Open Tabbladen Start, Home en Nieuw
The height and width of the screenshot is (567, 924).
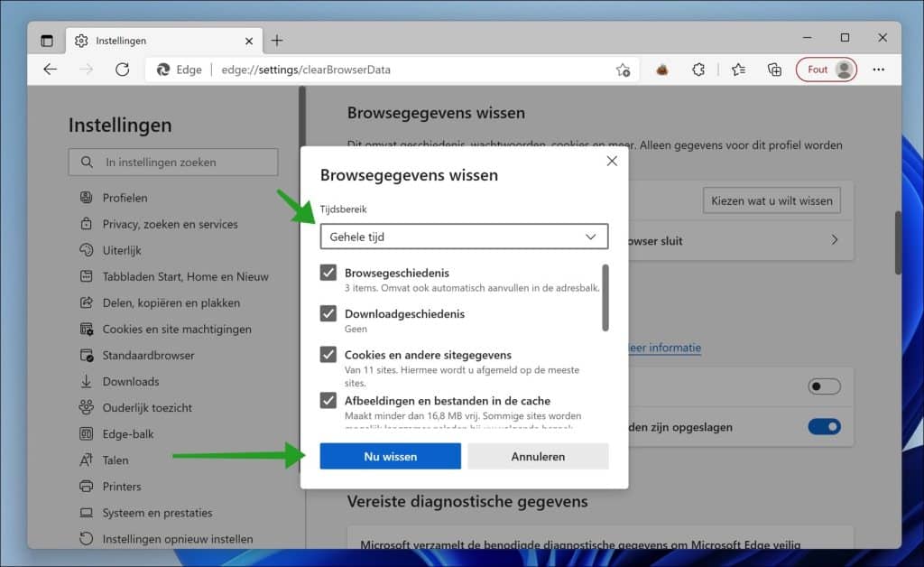[x=186, y=276]
